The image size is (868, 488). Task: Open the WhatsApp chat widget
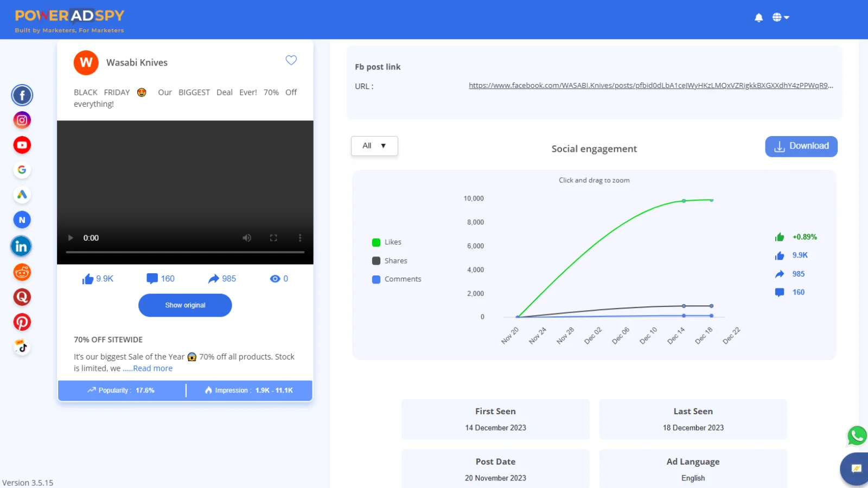[x=857, y=436]
